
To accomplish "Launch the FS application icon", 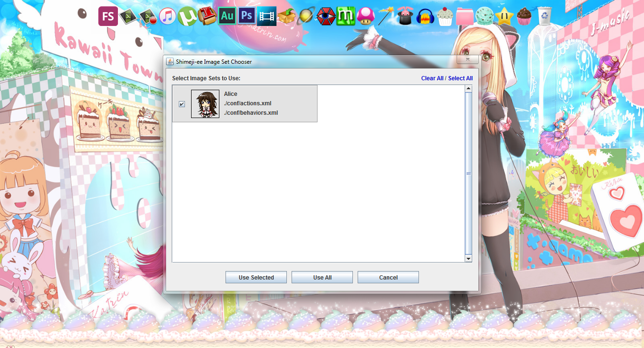I will coord(108,16).
